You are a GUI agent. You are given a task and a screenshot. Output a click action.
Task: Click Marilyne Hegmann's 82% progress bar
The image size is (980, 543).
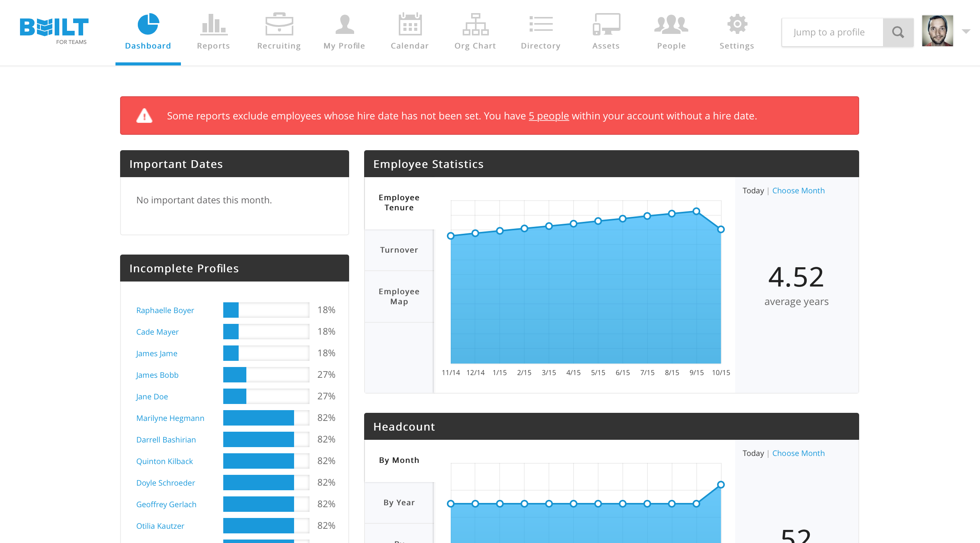tap(266, 418)
